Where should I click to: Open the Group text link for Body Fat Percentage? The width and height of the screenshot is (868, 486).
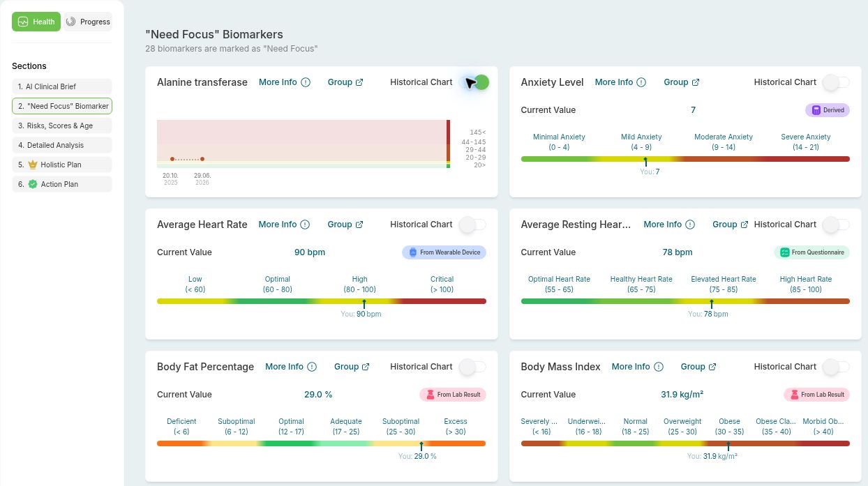[x=346, y=367]
